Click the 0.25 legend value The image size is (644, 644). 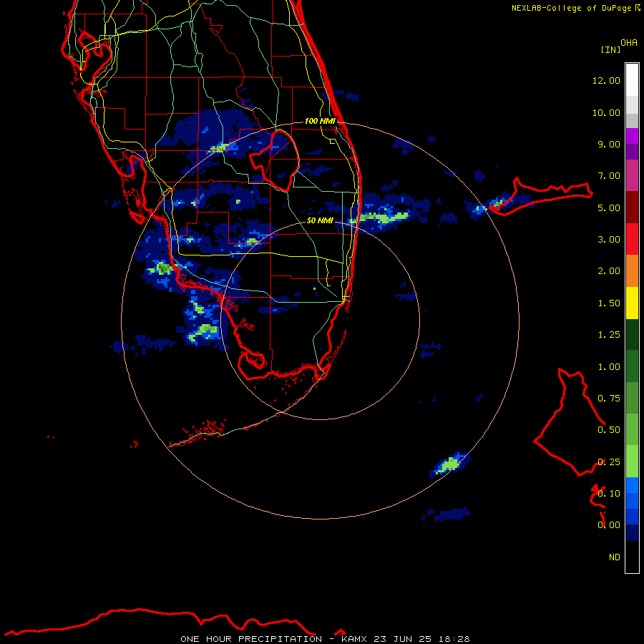pyautogui.click(x=609, y=462)
